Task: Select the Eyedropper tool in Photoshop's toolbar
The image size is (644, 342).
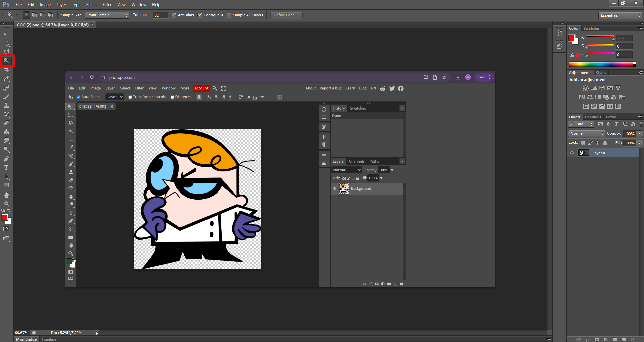Action: tap(6, 78)
